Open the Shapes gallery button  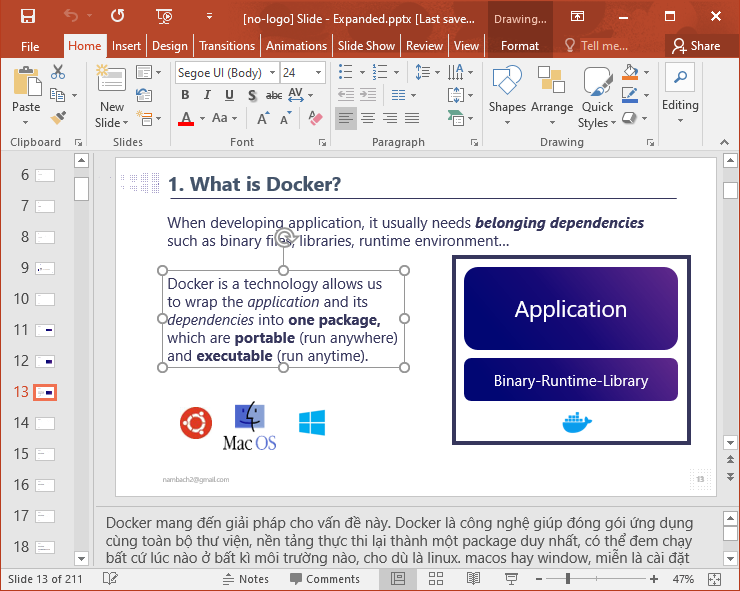point(507,96)
